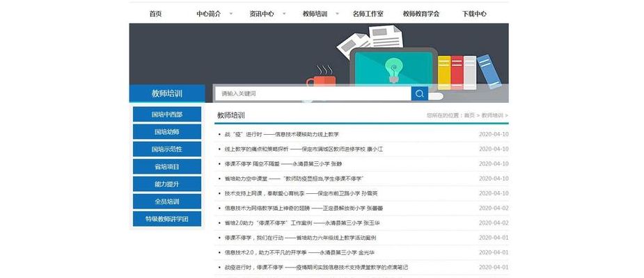The width and height of the screenshot is (644, 278).
Task: Click date 2020-04-02 on 张蕾蕾 article row
Action: (x=494, y=208)
